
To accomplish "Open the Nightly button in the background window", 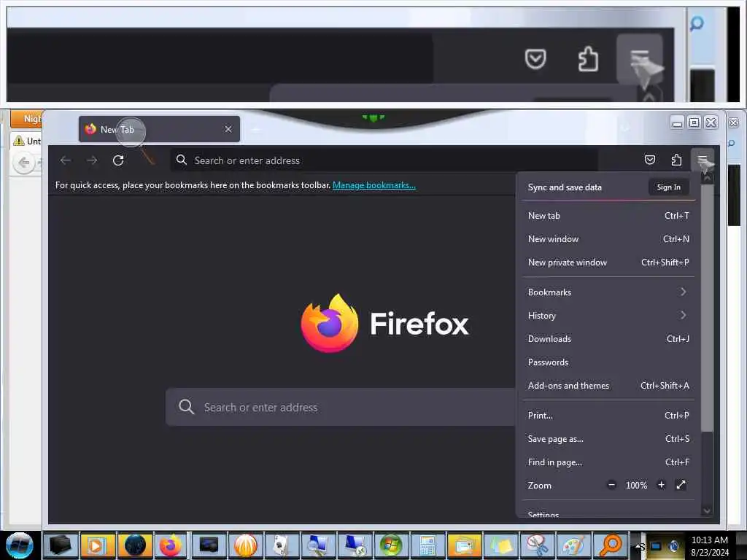I will [26, 119].
